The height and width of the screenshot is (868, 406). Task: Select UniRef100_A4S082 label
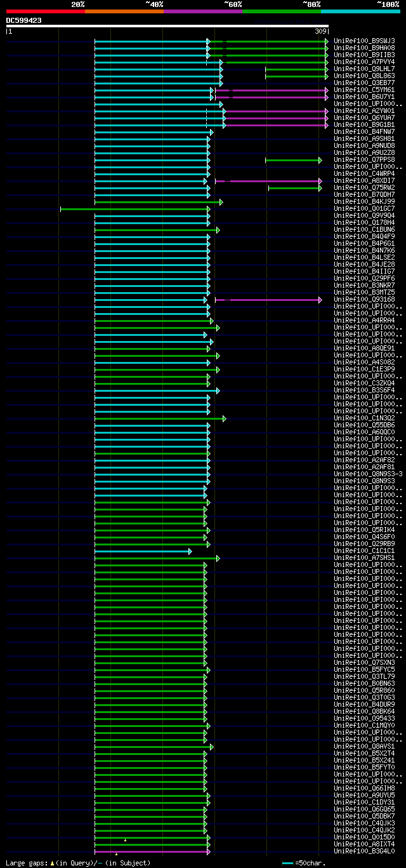pos(364,362)
